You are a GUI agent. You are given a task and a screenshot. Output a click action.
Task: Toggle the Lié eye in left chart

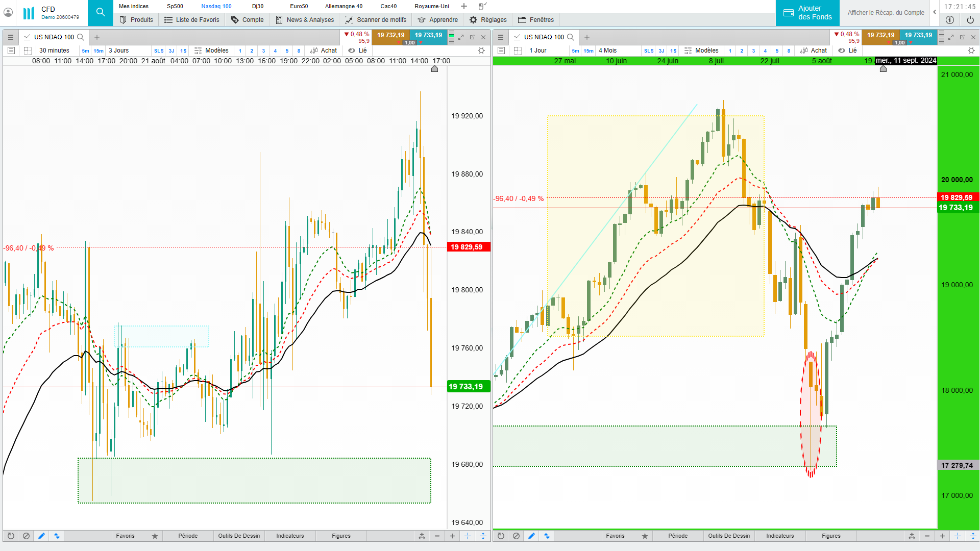(352, 51)
